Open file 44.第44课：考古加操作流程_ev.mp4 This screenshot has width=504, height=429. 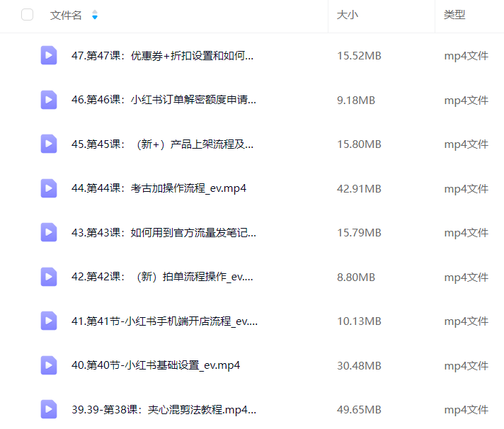(x=159, y=188)
